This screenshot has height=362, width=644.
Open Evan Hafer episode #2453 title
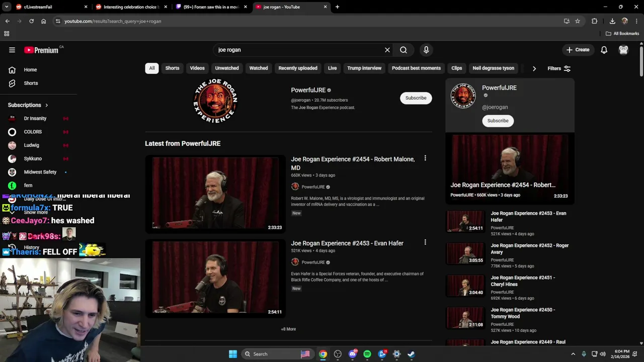pos(347,243)
